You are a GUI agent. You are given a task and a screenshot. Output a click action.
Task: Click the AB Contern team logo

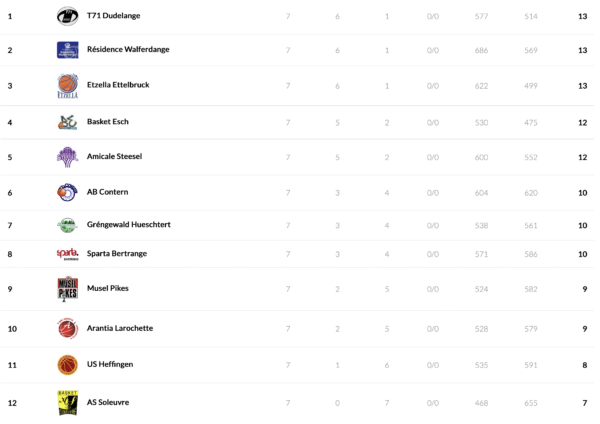tap(67, 192)
